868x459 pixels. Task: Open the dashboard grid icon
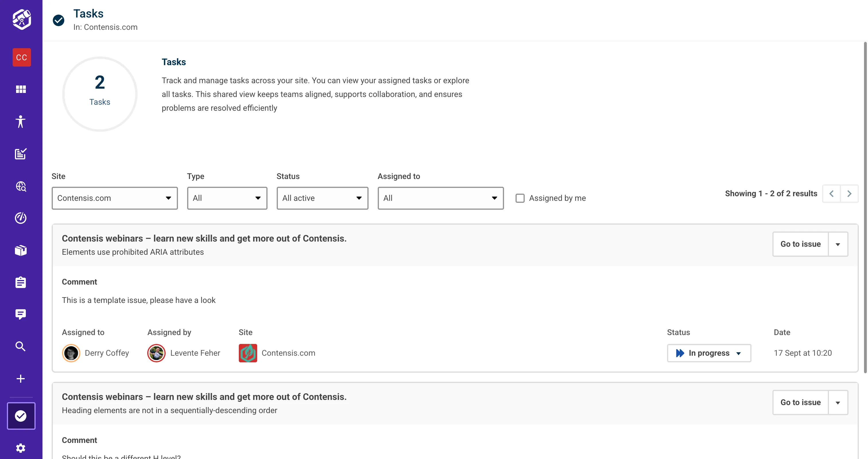(x=21, y=89)
